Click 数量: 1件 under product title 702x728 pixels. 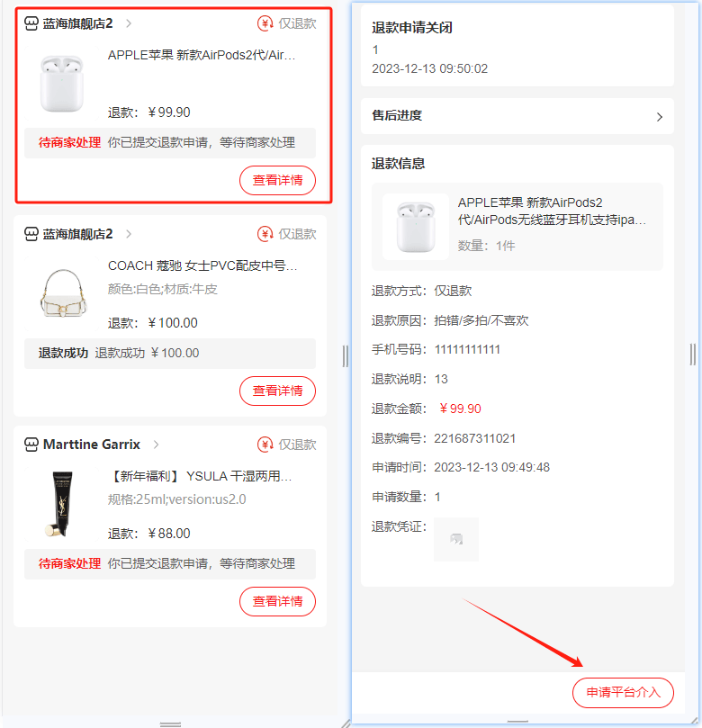click(486, 246)
